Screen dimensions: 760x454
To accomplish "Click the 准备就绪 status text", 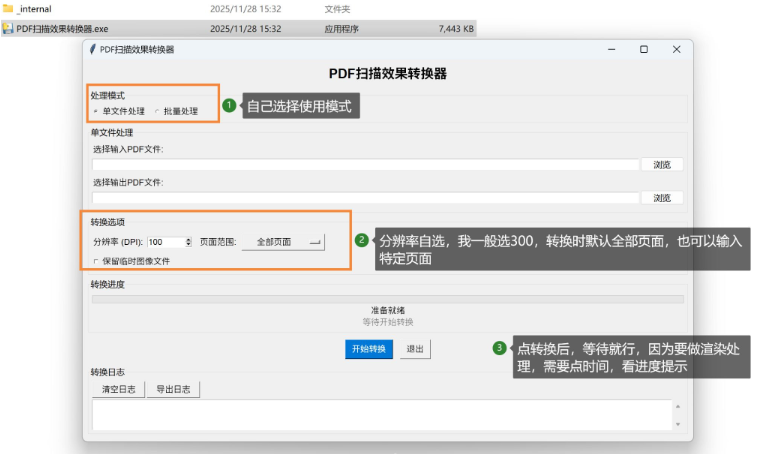I will tap(388, 310).
